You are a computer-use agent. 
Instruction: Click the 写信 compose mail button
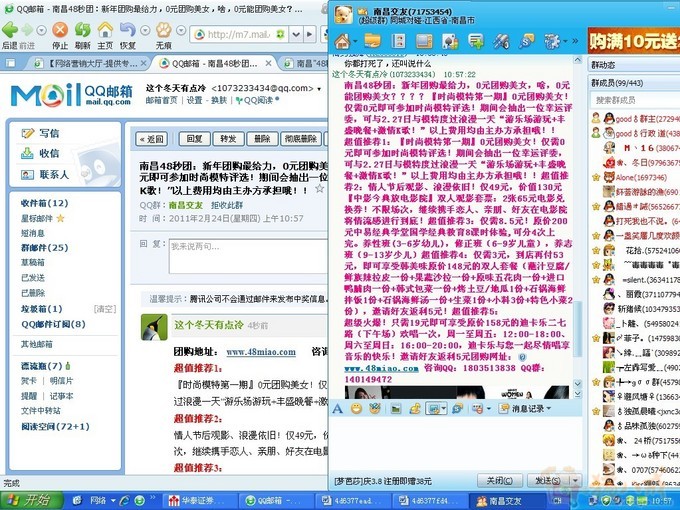point(40,133)
